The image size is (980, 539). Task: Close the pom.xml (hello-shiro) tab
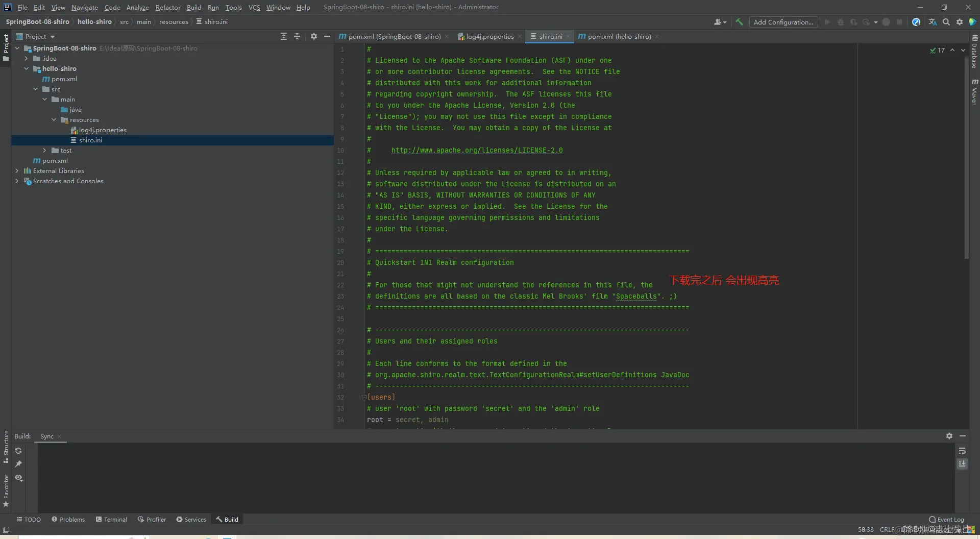657,37
